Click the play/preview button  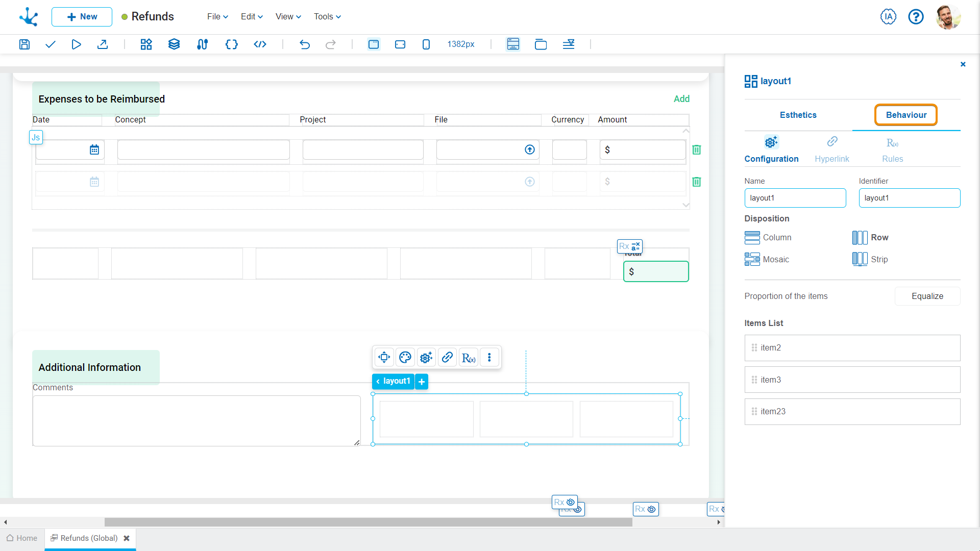point(76,44)
